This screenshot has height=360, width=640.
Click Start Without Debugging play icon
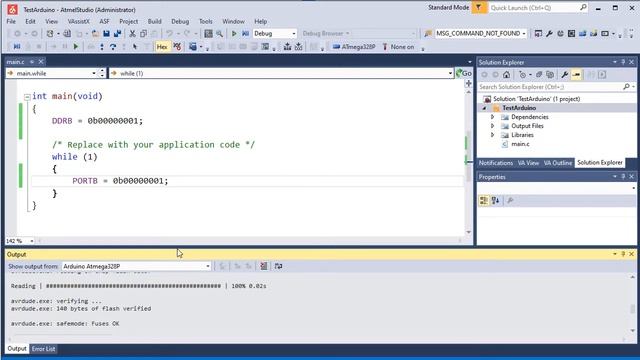[x=234, y=33]
